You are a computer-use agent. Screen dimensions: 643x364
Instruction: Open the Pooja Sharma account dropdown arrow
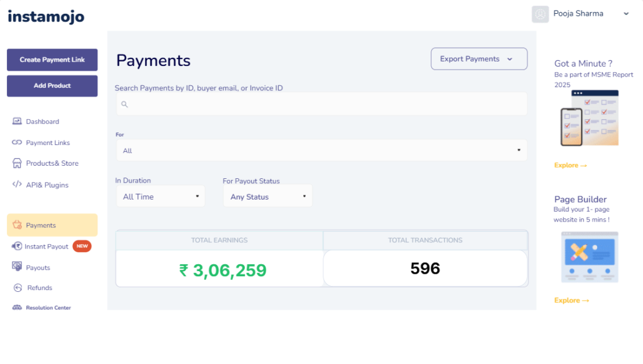626,14
